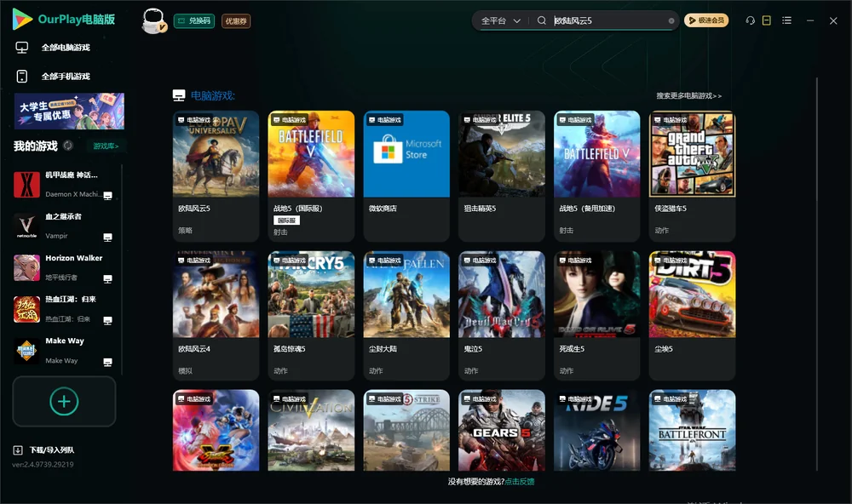Open the 全平台 platform dropdown
Screen dimensions: 852x504
pos(500,20)
